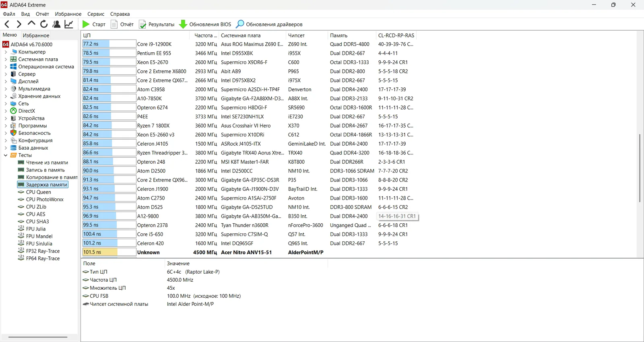Sort by the Чипсет column header
Image resolution: width=644 pixels, height=342 pixels.
point(307,35)
